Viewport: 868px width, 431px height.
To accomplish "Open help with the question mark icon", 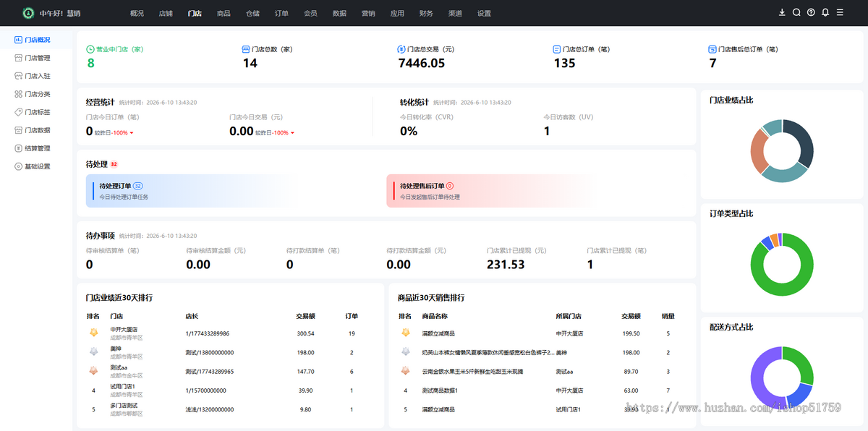I will (811, 12).
